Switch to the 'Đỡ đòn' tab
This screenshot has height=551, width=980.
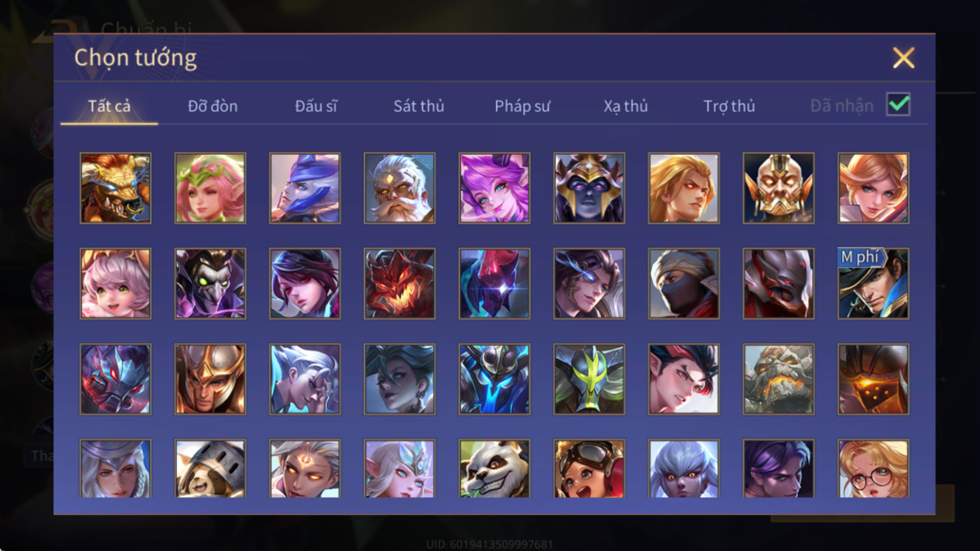pyautogui.click(x=213, y=106)
